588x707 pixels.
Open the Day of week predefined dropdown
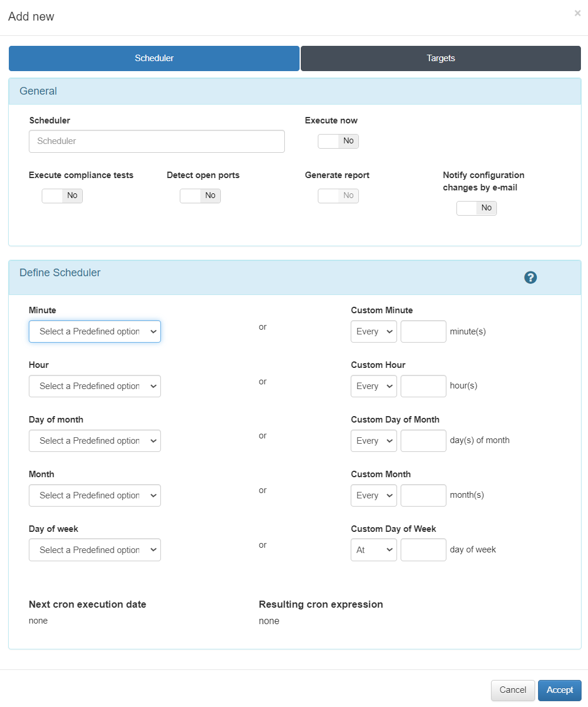[x=95, y=550]
